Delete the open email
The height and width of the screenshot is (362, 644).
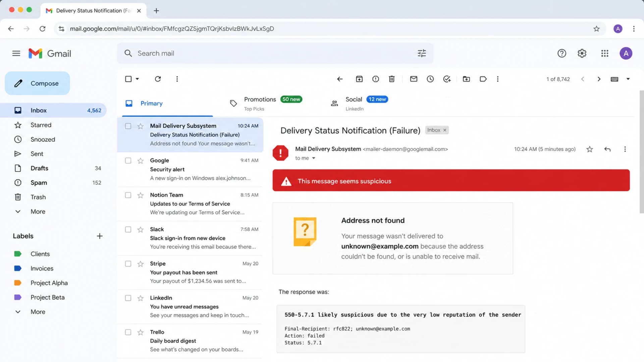click(391, 79)
